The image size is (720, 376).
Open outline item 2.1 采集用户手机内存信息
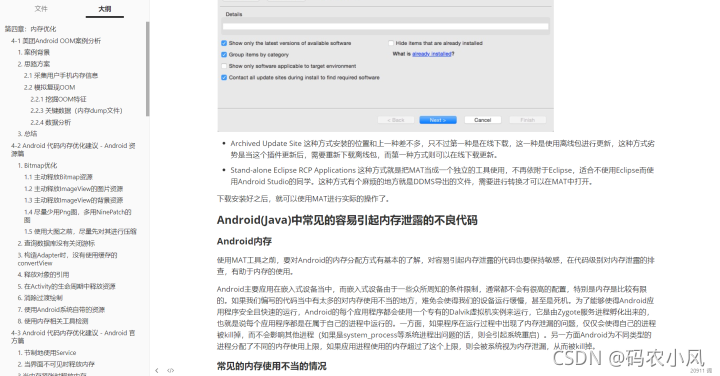click(61, 76)
